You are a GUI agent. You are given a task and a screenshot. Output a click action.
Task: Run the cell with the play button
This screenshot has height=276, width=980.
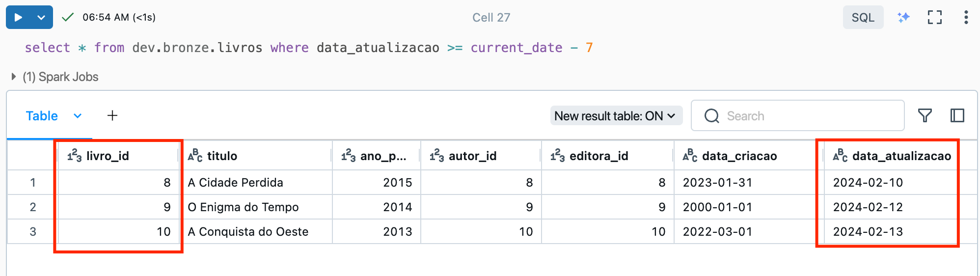18,17
